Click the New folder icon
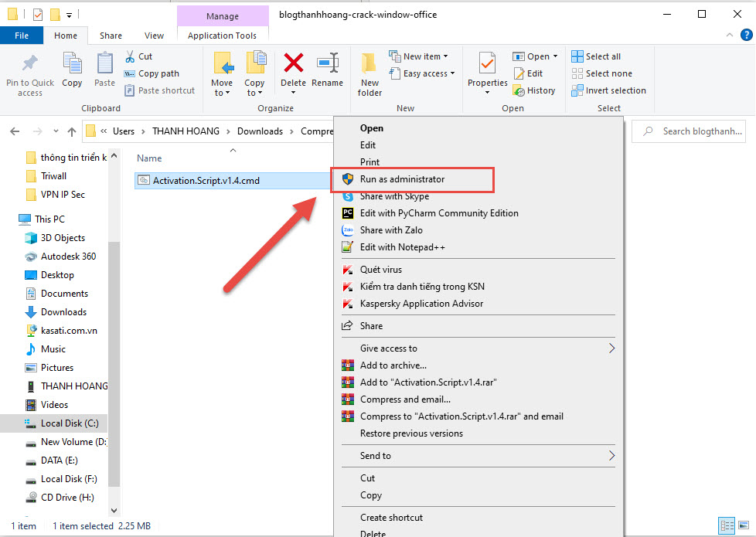The height and width of the screenshot is (537, 756). pyautogui.click(x=369, y=73)
